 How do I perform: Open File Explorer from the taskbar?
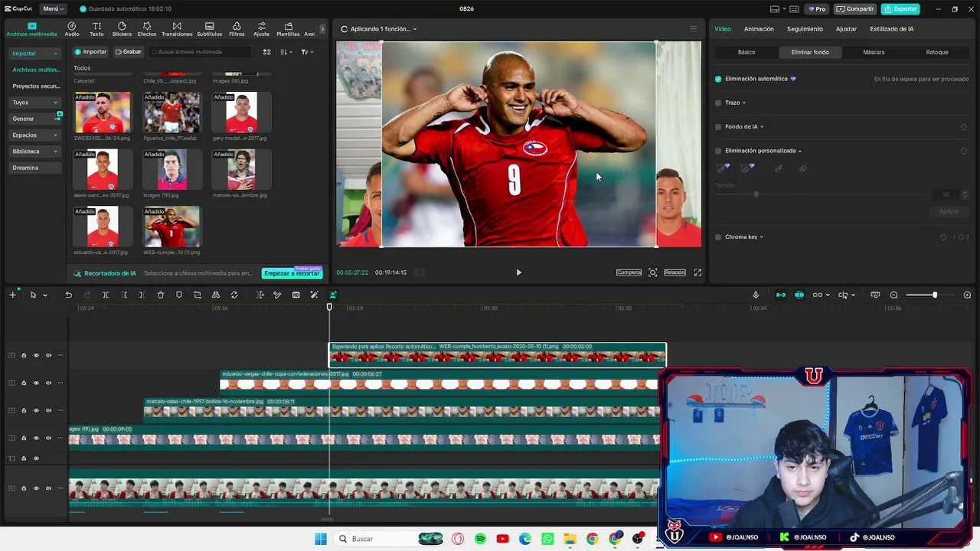[570, 539]
